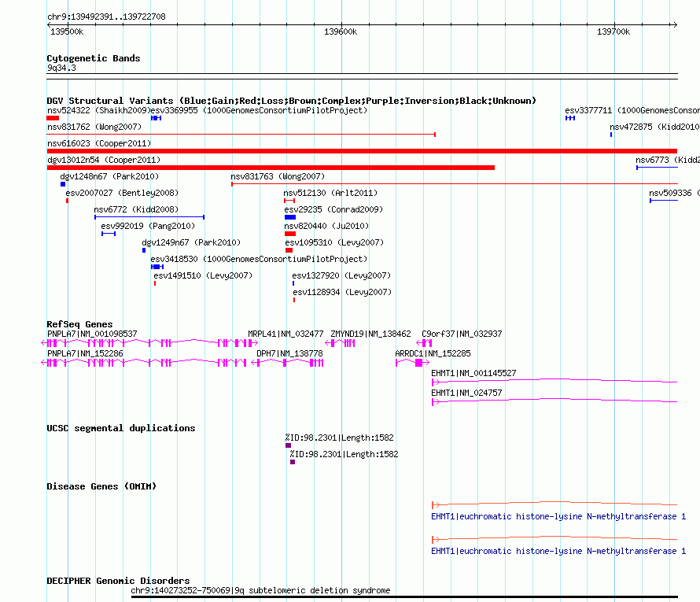Select esv1128934 (Levy2007) red marker

coord(293,300)
